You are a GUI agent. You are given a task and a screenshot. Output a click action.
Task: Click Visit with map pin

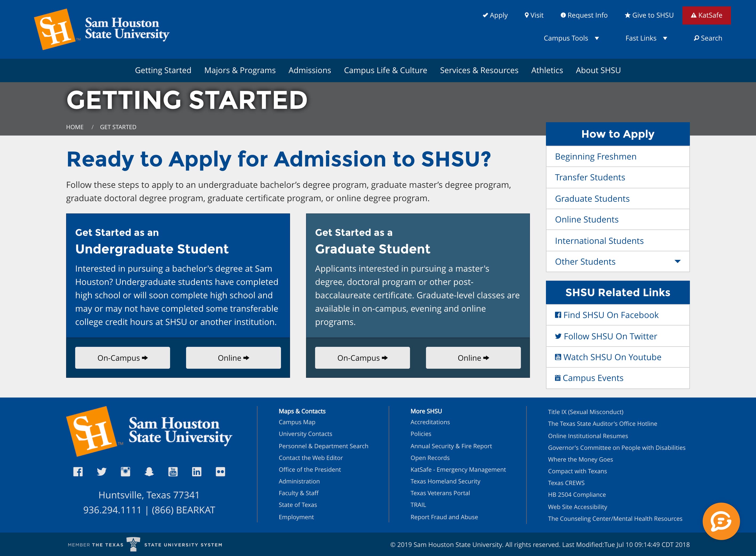pos(534,15)
